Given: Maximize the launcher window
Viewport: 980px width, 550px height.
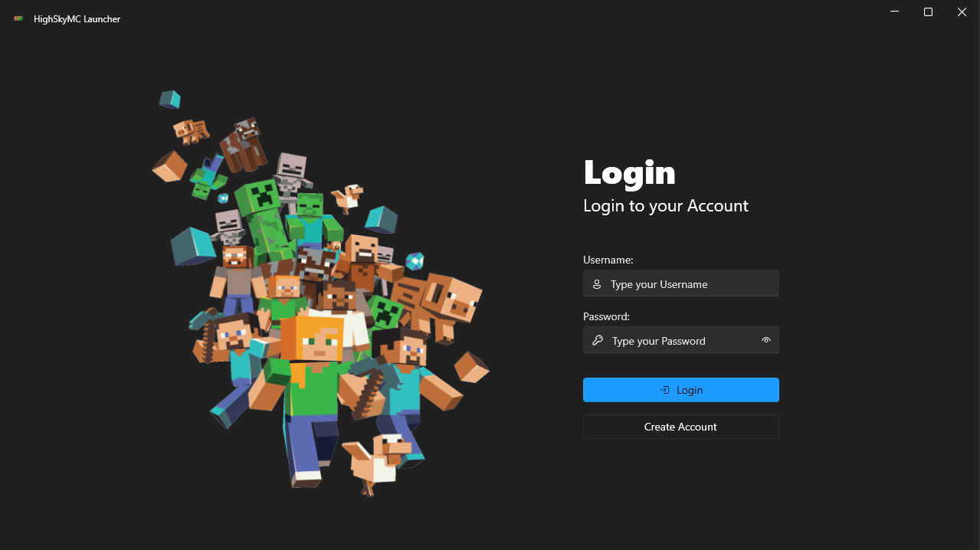Looking at the screenshot, I should [928, 12].
